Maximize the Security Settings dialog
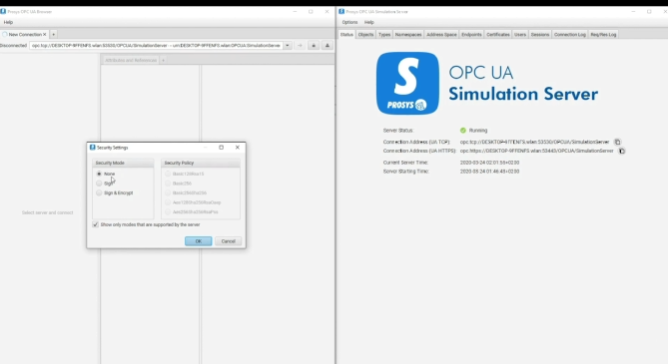Viewport: 668px width, 364px height. [221, 147]
